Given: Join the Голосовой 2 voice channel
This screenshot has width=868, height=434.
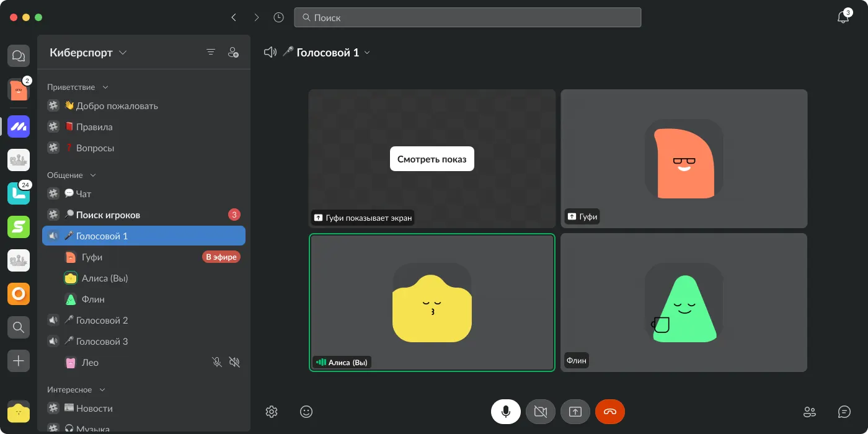Looking at the screenshot, I should (x=144, y=321).
